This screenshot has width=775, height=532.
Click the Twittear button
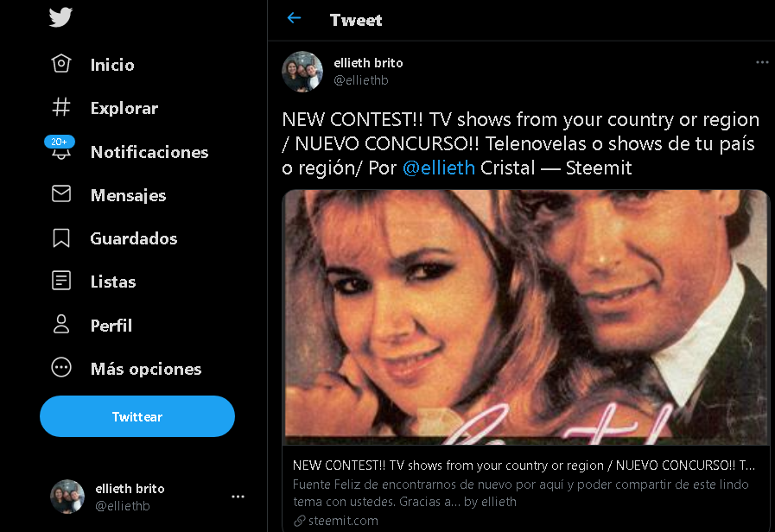[x=137, y=416]
